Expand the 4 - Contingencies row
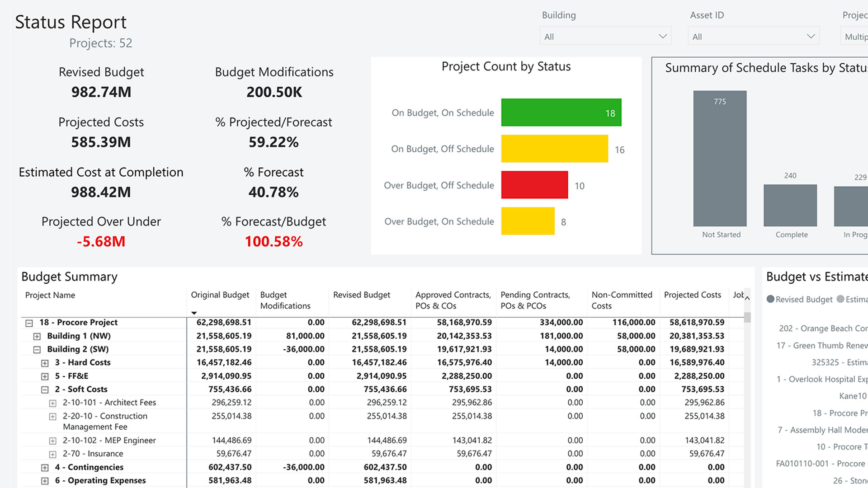 click(x=44, y=467)
